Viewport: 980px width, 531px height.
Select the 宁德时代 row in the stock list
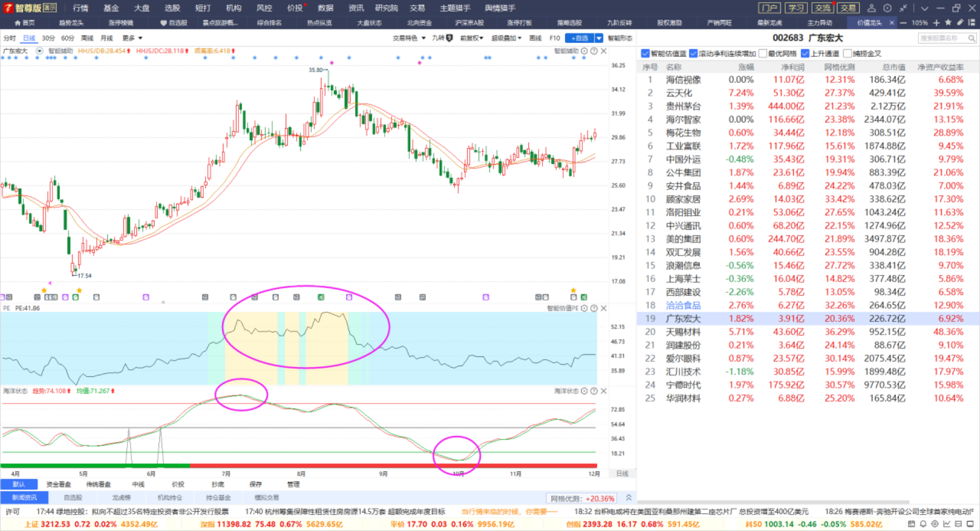(808, 385)
